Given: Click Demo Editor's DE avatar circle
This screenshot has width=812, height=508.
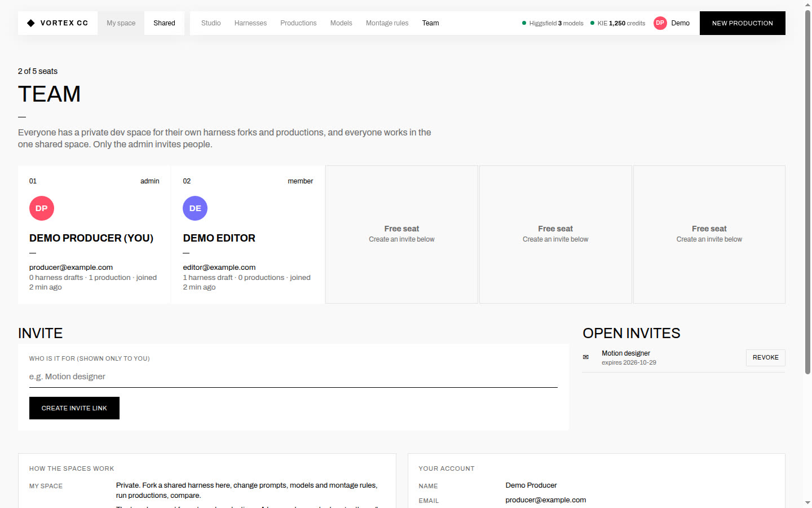Looking at the screenshot, I should (195, 208).
